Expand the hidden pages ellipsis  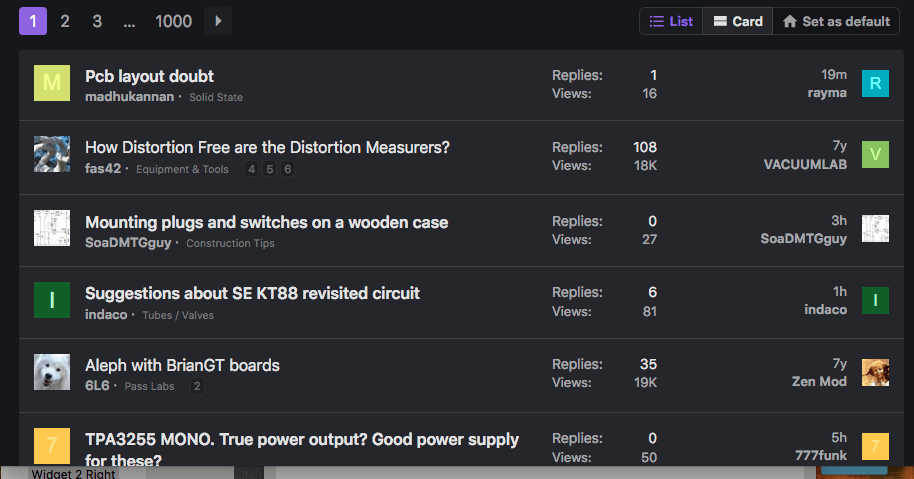tap(129, 22)
